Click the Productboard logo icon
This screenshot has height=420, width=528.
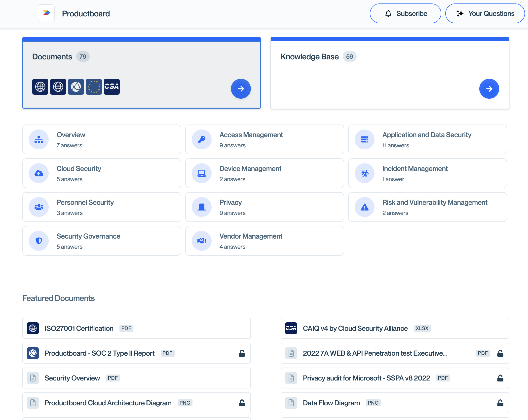(46, 13)
